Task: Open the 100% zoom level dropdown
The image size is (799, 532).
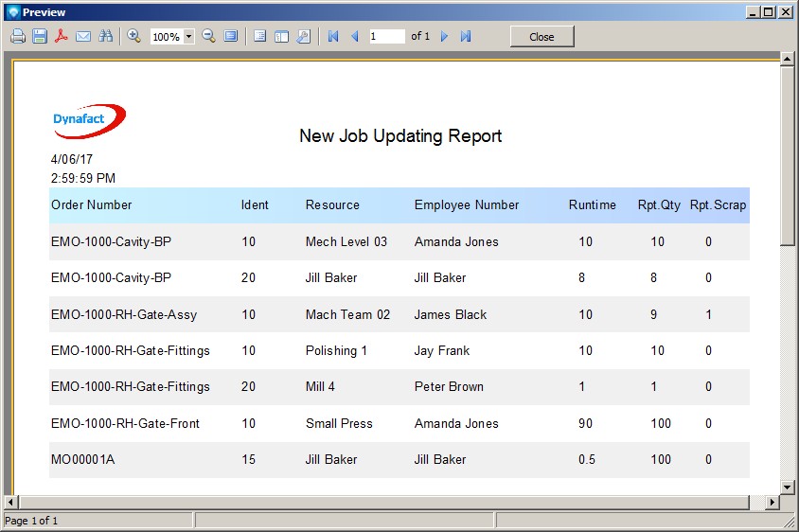Action: [188, 37]
